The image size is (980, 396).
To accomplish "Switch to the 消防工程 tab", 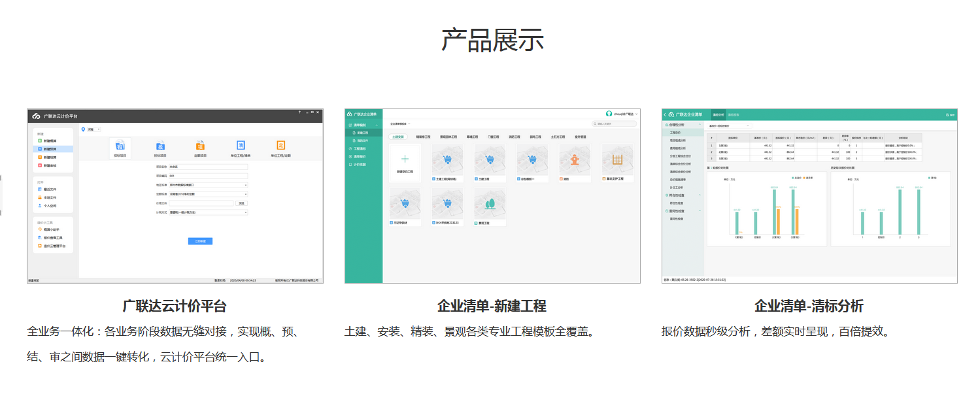I will pyautogui.click(x=515, y=137).
